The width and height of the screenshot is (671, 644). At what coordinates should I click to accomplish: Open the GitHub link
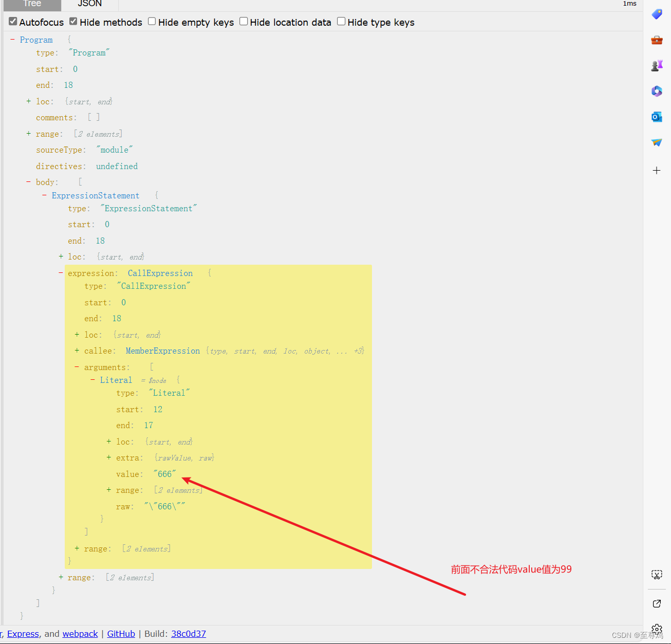(121, 634)
